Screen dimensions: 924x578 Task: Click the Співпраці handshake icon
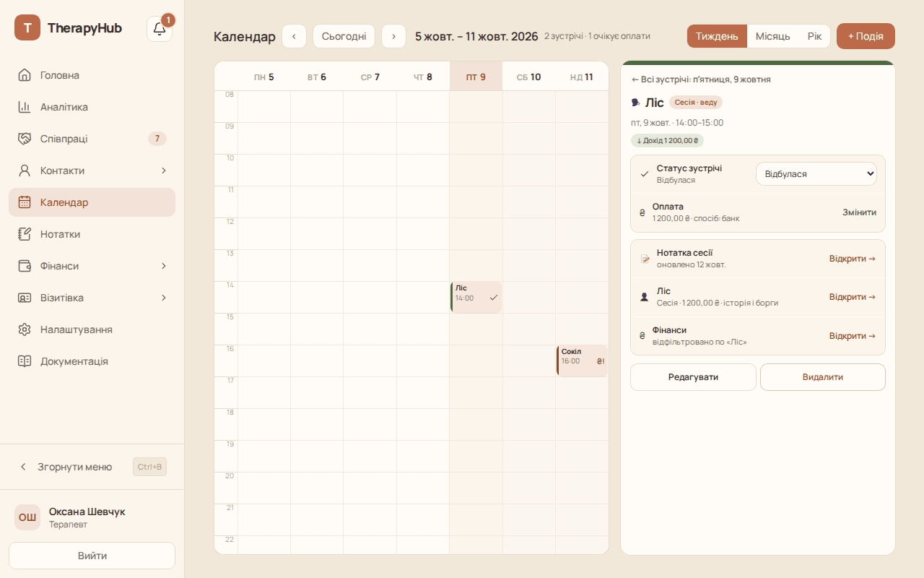click(x=25, y=139)
